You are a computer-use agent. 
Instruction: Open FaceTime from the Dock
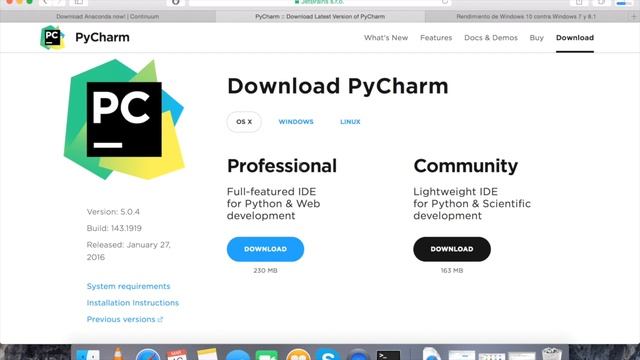click(267, 355)
